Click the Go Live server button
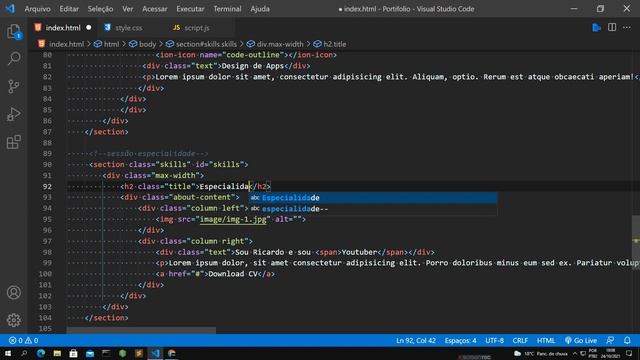The image size is (640, 360). 581,340
